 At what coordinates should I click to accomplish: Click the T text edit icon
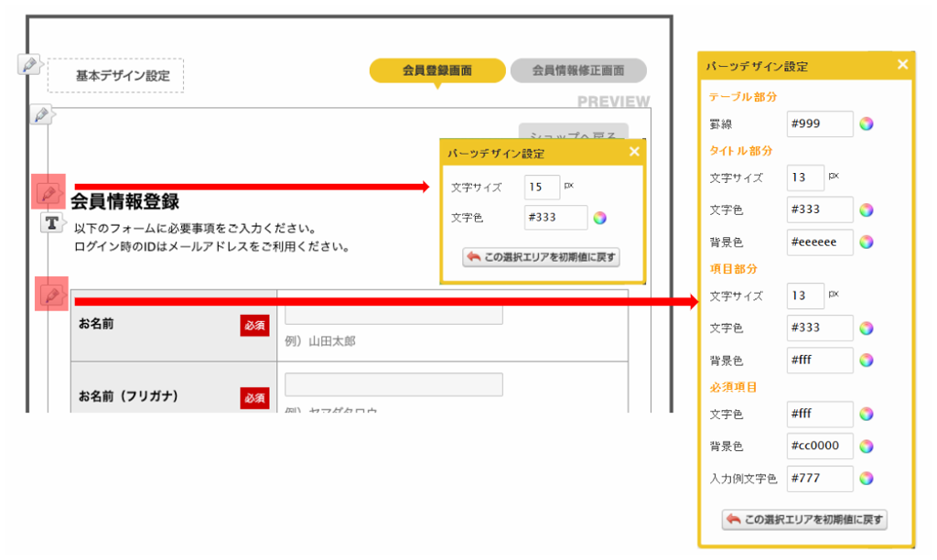52,223
